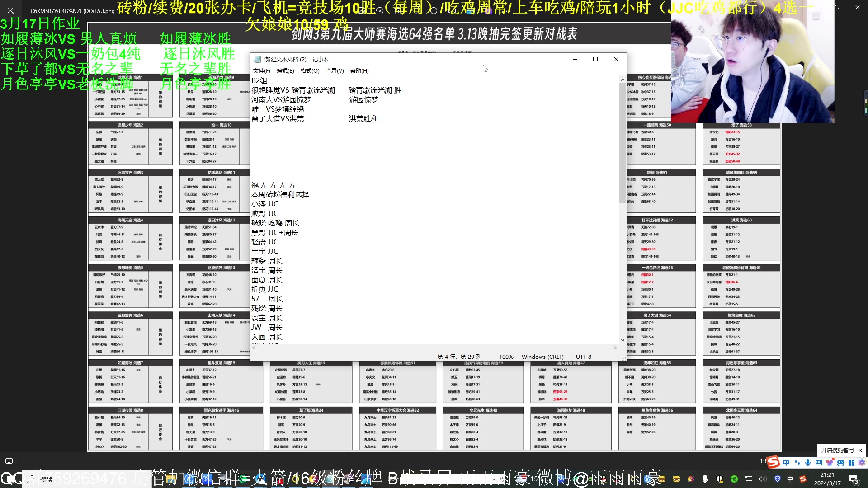Click the Sogou AI assistant icon
868x488 pixels.
point(862,463)
